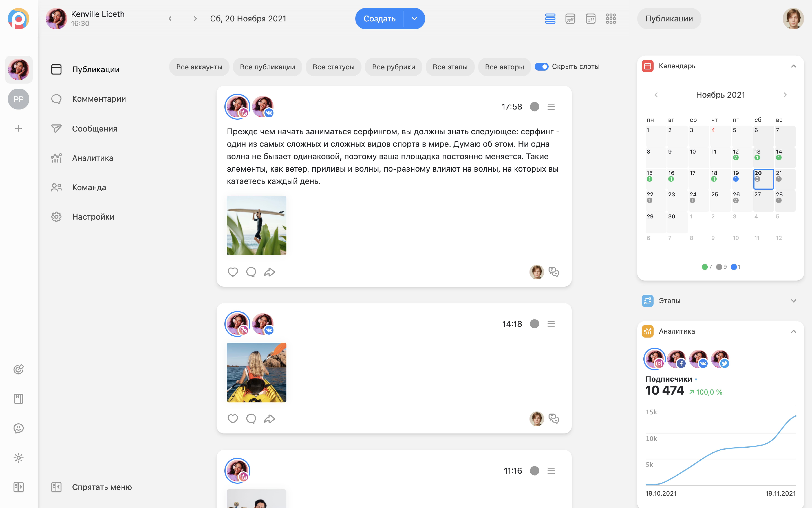The image size is (812, 508).
Task: Click the collapsed sidebar panel icon
Action: (18, 487)
